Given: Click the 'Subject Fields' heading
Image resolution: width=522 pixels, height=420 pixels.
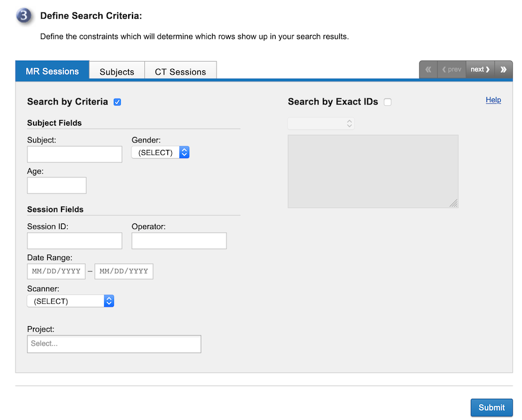Looking at the screenshot, I should (54, 123).
